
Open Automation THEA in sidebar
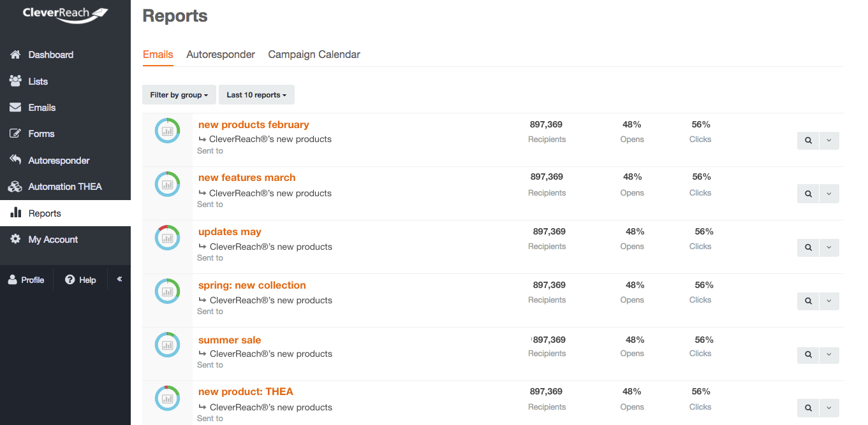pos(65,187)
